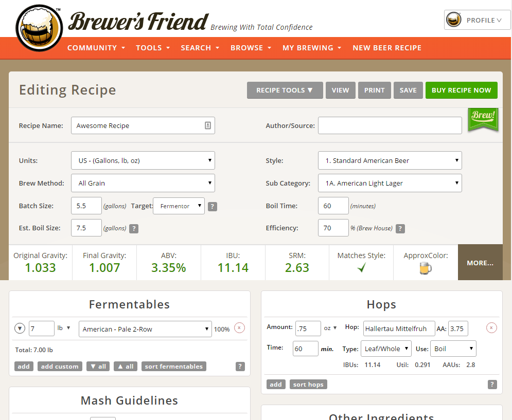Click the hop AA field showing 3.75
This screenshot has height=420, width=512.
pos(458,328)
